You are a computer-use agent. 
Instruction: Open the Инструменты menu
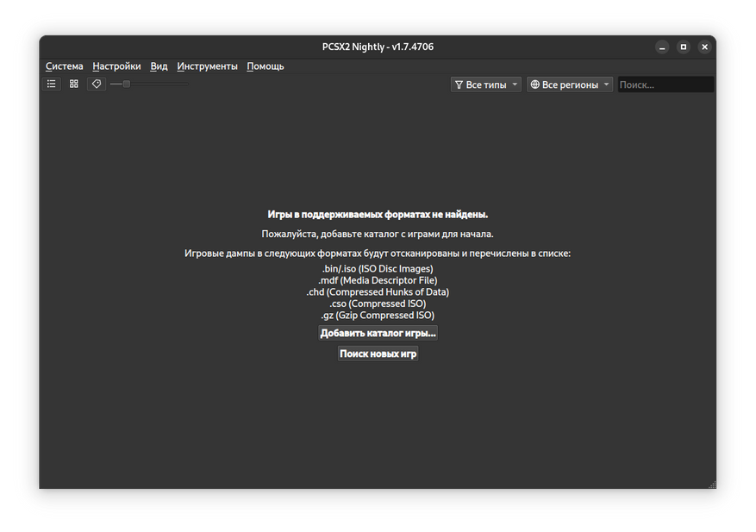(208, 66)
